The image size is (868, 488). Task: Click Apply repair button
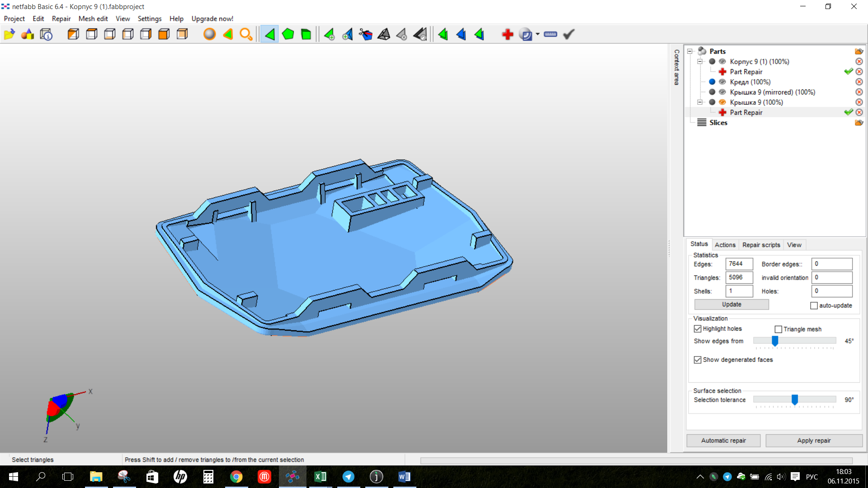pos(814,440)
